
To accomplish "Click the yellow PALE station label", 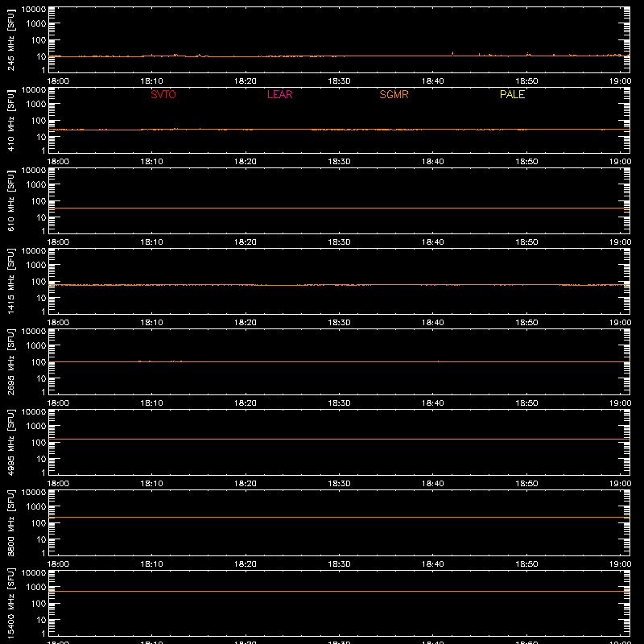I will pos(512,94).
